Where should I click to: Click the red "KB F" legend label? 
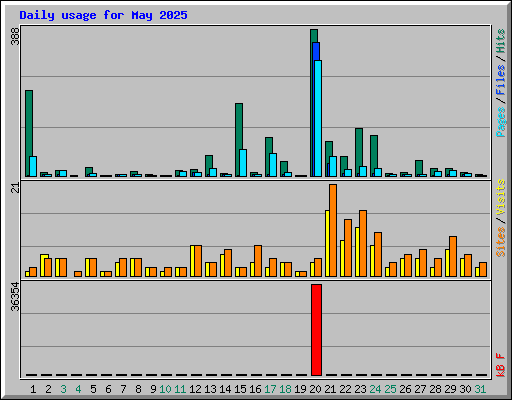tap(500, 365)
